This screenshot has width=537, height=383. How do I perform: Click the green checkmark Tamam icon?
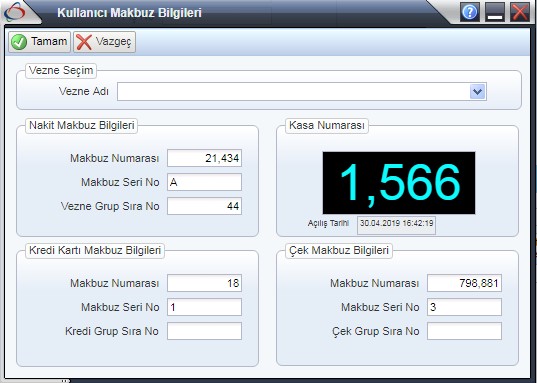[19, 42]
